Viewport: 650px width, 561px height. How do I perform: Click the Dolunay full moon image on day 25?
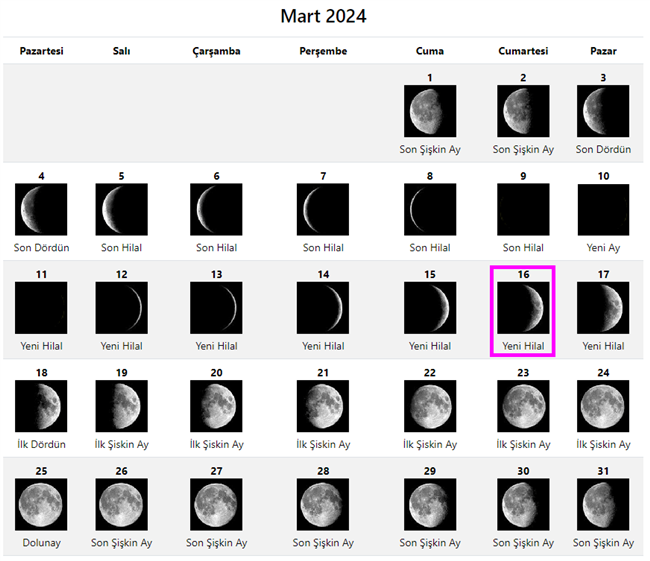click(x=41, y=504)
